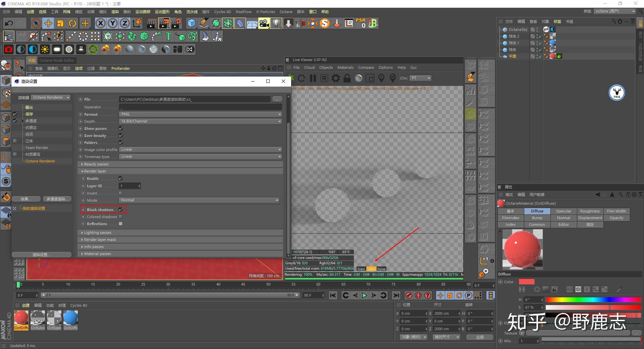Click the Live Viewer pause icon
The height and width of the screenshot is (349, 644).
pyautogui.click(x=313, y=79)
